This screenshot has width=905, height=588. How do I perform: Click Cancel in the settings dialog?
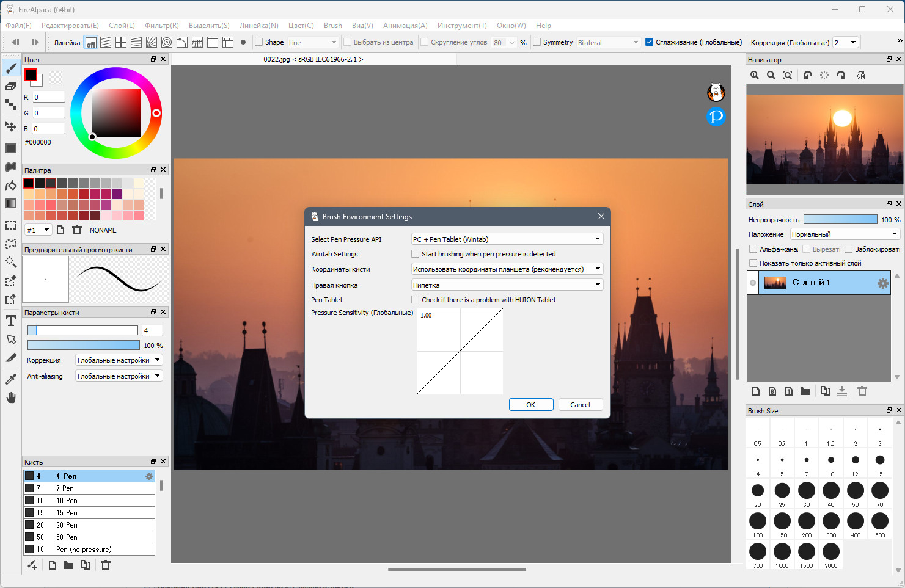click(580, 405)
